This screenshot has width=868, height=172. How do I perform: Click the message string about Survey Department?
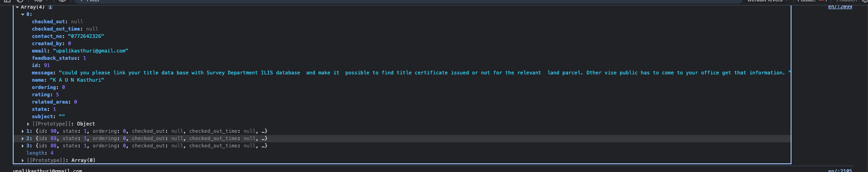click(425, 73)
